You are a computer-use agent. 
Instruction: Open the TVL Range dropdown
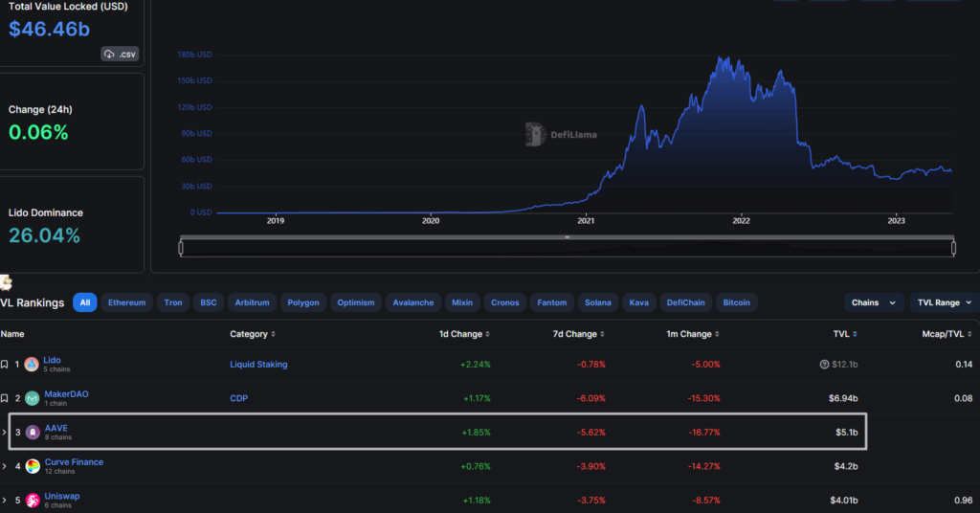point(944,302)
